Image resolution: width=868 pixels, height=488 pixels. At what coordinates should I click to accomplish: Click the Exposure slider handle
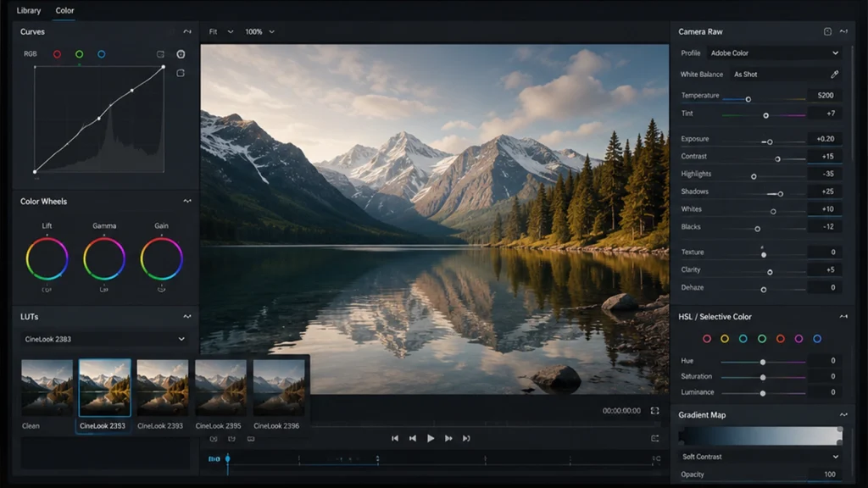(x=770, y=142)
